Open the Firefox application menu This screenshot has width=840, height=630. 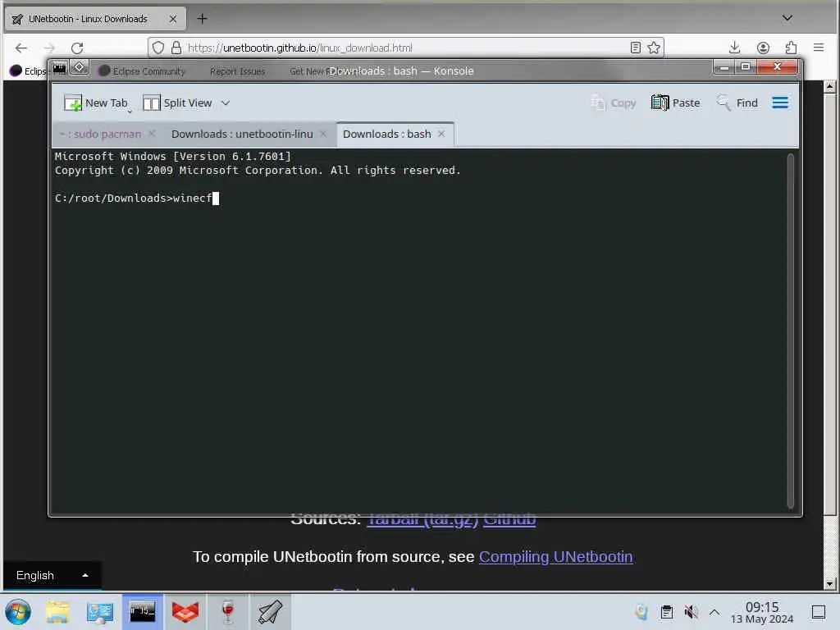coord(819,48)
